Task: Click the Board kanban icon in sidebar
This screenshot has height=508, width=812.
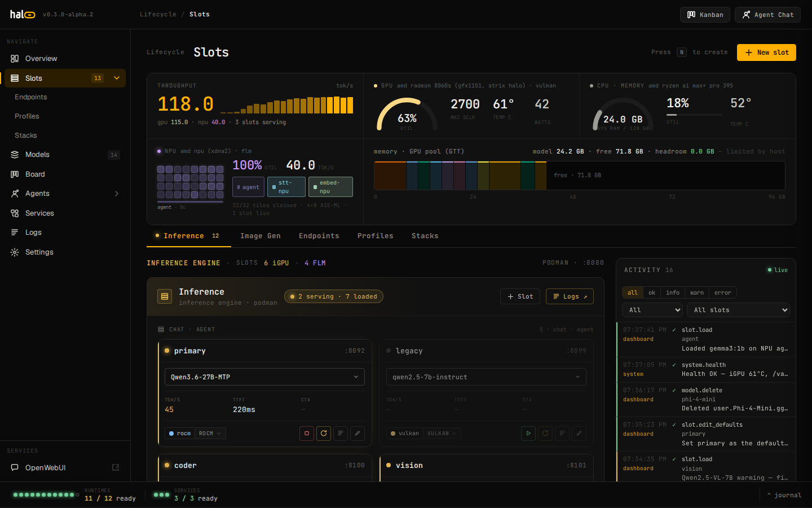Action: pos(15,174)
